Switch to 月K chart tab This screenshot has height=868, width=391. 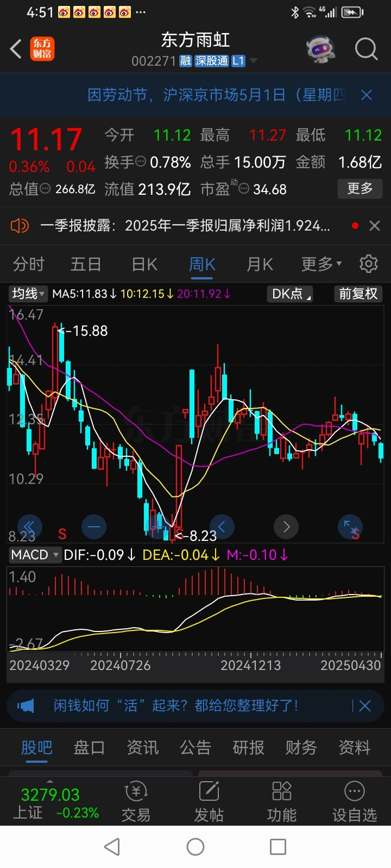click(x=260, y=264)
